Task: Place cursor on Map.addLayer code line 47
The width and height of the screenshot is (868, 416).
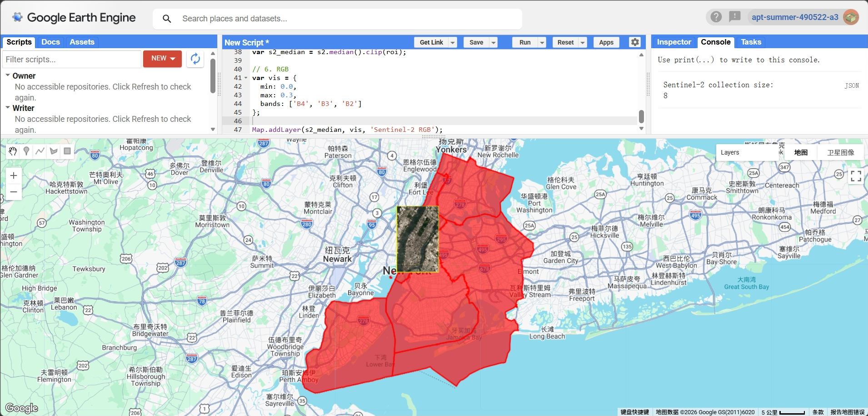Action: [347, 130]
